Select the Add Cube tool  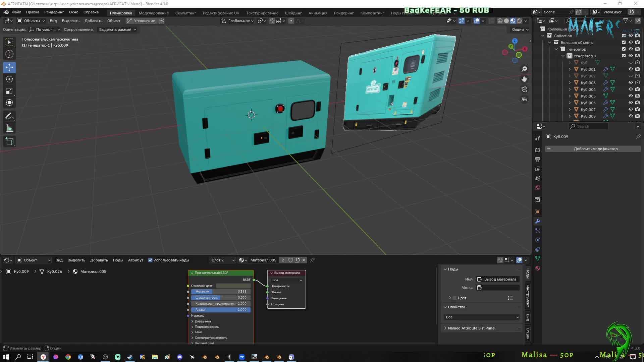pos(9,141)
